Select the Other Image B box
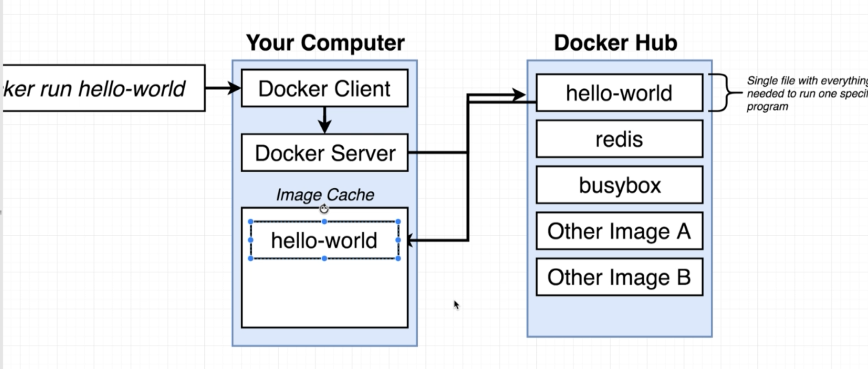Viewport: 868px width, 369px height. pyautogui.click(x=619, y=277)
